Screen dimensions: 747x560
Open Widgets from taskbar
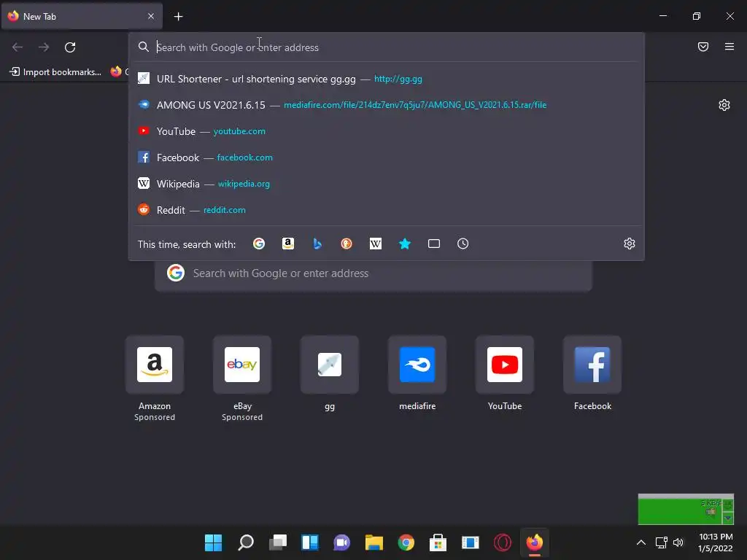(309, 542)
